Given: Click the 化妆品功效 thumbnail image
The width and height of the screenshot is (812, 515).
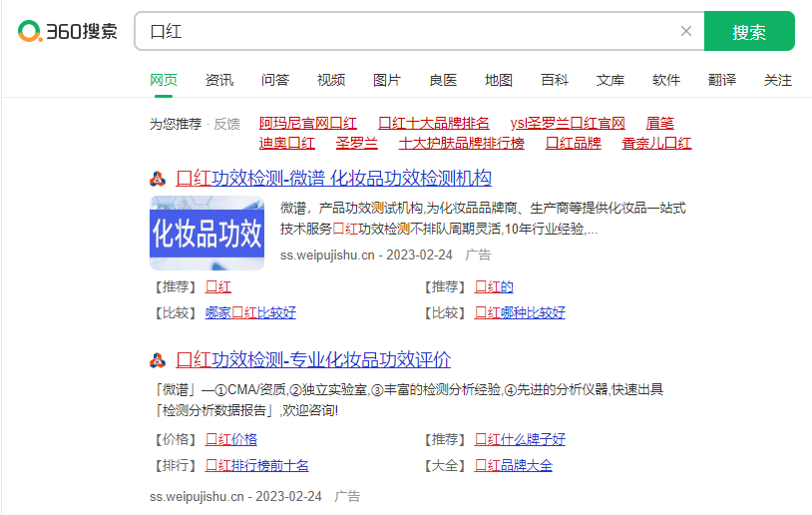Looking at the screenshot, I should pyautogui.click(x=207, y=234).
